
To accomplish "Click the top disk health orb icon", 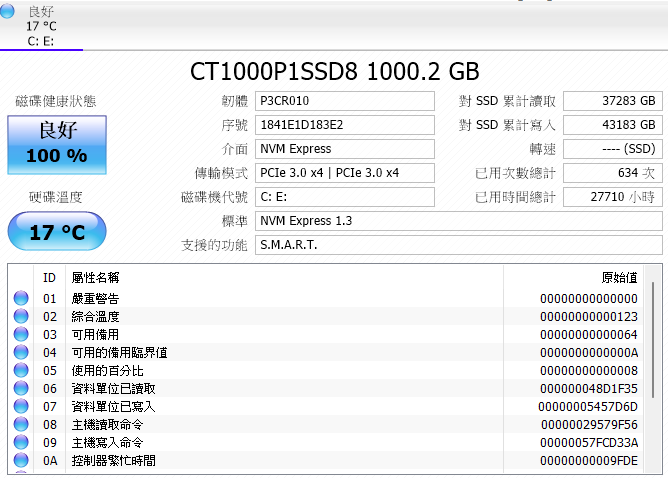I will [9, 12].
